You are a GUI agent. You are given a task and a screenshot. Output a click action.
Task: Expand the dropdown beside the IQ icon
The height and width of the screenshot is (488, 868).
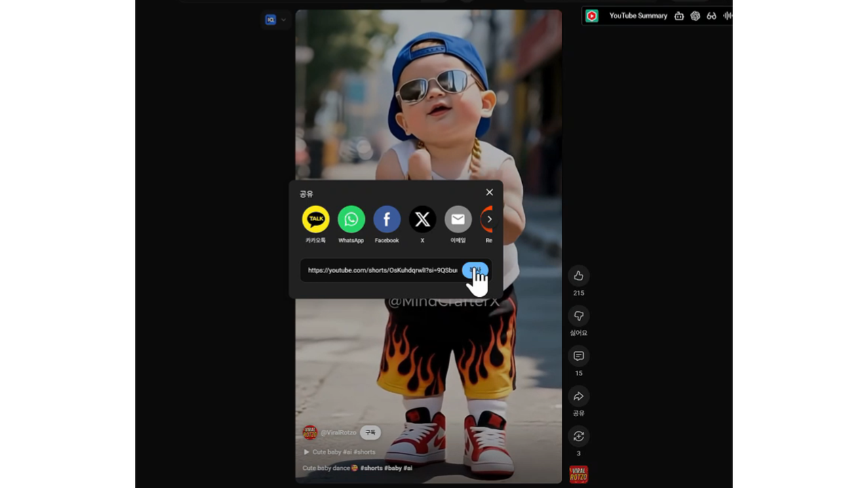click(x=283, y=20)
